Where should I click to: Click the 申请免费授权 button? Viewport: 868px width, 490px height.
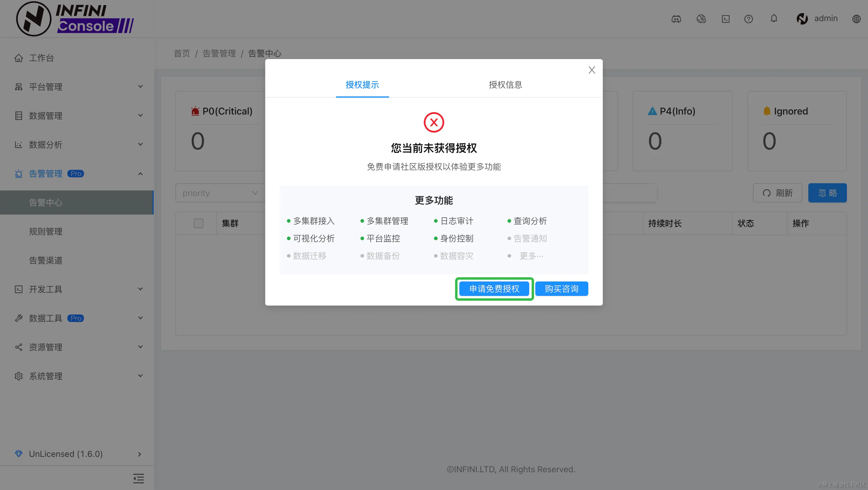pyautogui.click(x=494, y=288)
